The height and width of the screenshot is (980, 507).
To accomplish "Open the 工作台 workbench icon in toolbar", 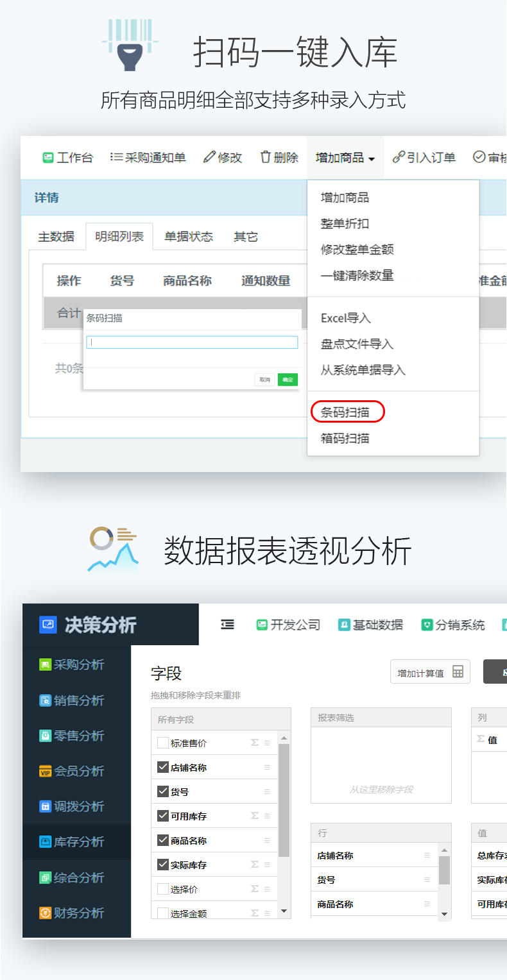I will tap(47, 158).
